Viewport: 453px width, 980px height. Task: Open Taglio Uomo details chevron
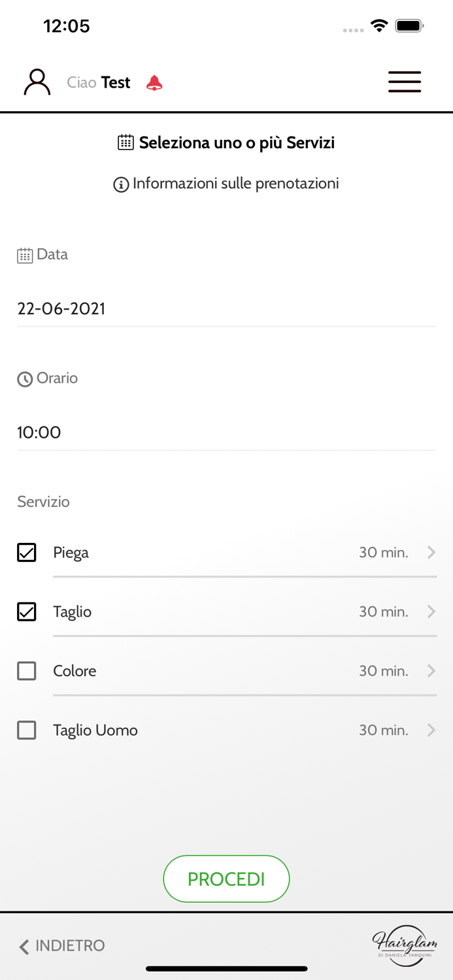[431, 730]
